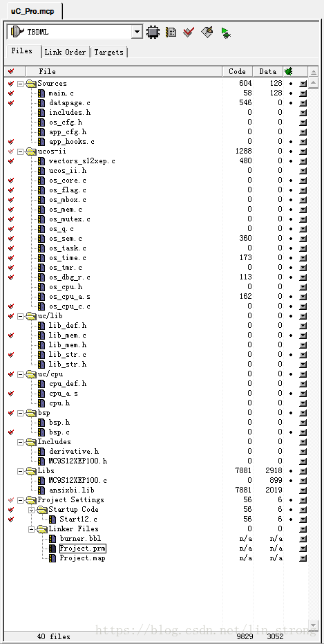Image resolution: width=324 pixels, height=644 pixels.
Task: Select the app_hooks.c file name
Action: point(71,142)
